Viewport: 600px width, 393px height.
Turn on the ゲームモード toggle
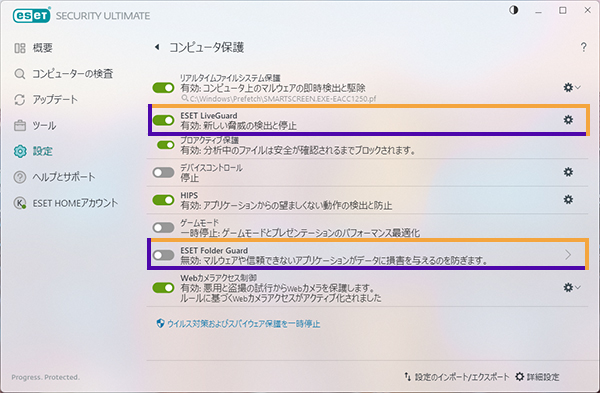click(x=163, y=228)
